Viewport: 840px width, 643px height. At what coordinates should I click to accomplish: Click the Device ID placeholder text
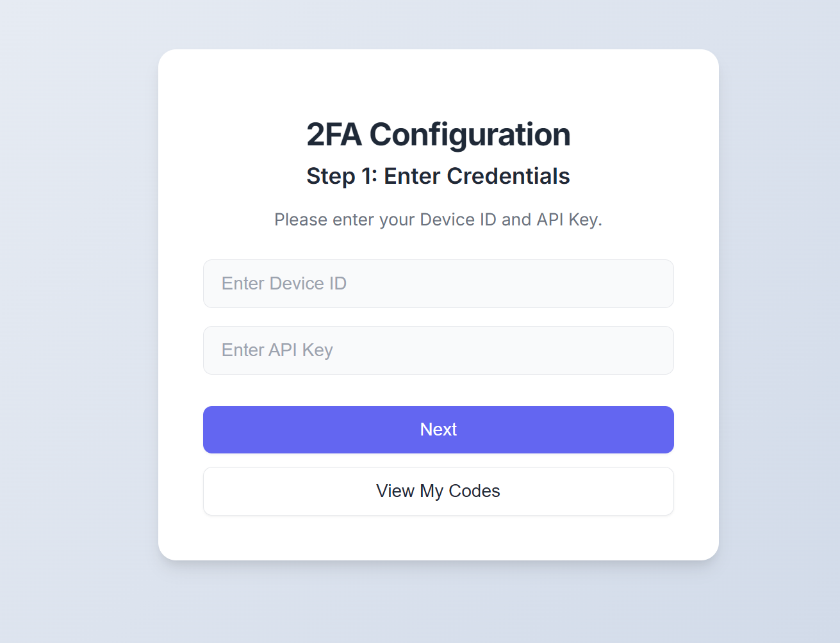tap(284, 284)
